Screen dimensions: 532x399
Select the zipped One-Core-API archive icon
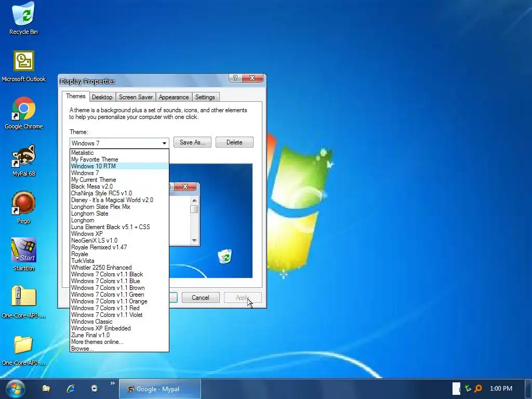(23, 302)
